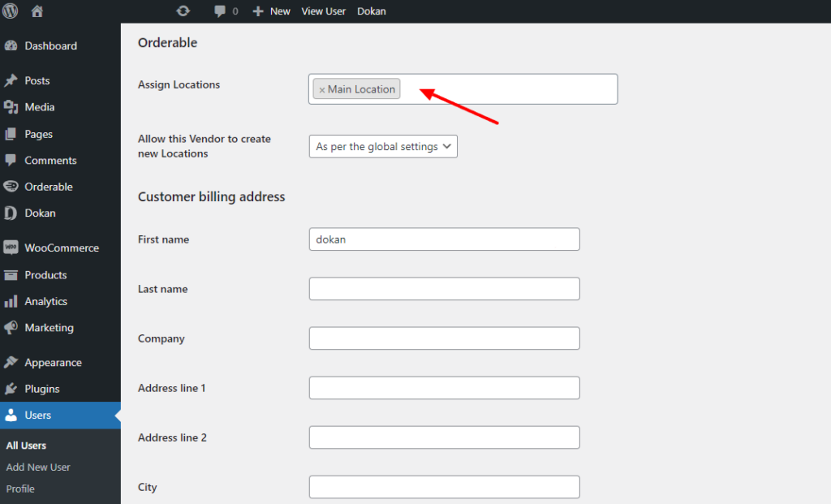Image resolution: width=831 pixels, height=504 pixels.
Task: Go to Add New User
Action: (x=37, y=467)
